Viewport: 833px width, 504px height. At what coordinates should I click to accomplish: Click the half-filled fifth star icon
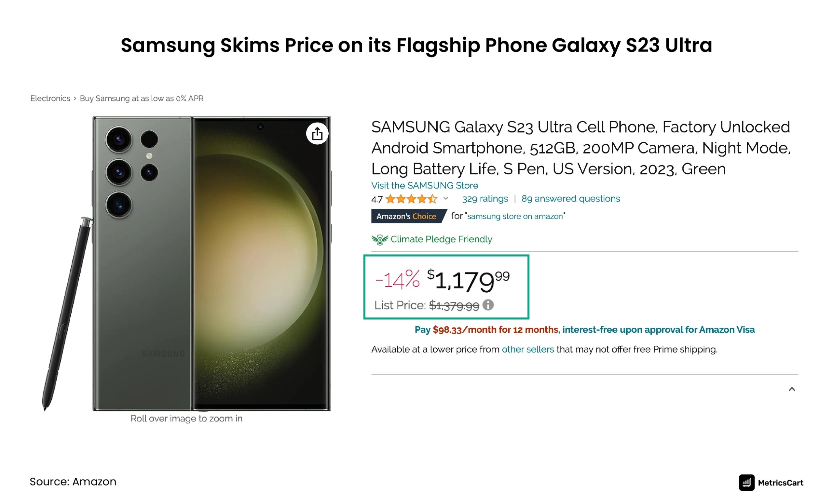(x=433, y=199)
